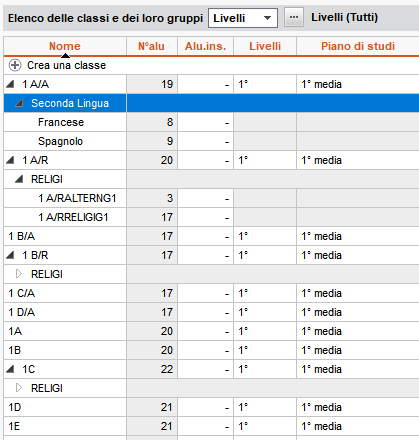Collapse the 1 B/R class row

click(x=10, y=255)
